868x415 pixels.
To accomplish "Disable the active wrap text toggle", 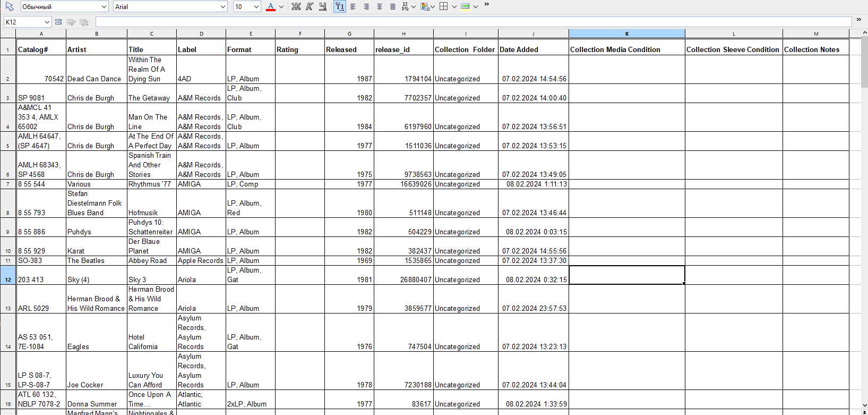I will (x=340, y=6).
